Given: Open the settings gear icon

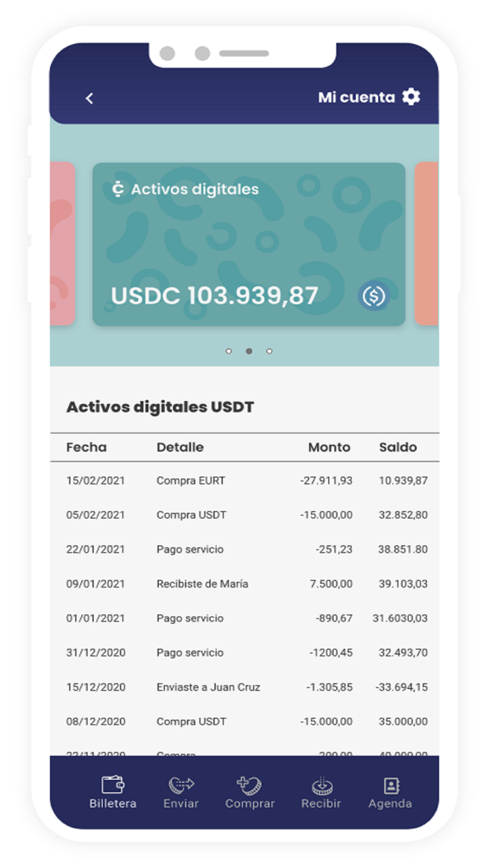Looking at the screenshot, I should point(412,97).
